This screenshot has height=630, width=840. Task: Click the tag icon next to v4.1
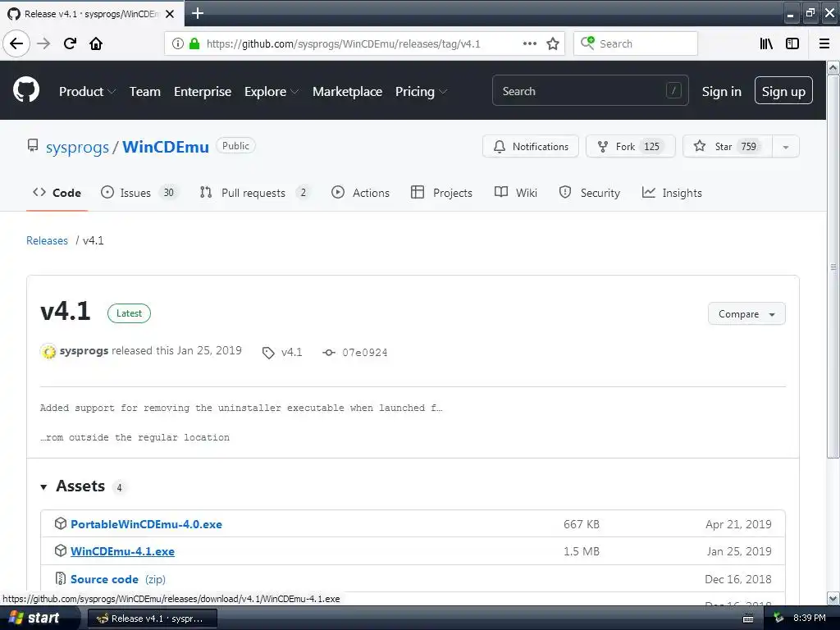268,353
